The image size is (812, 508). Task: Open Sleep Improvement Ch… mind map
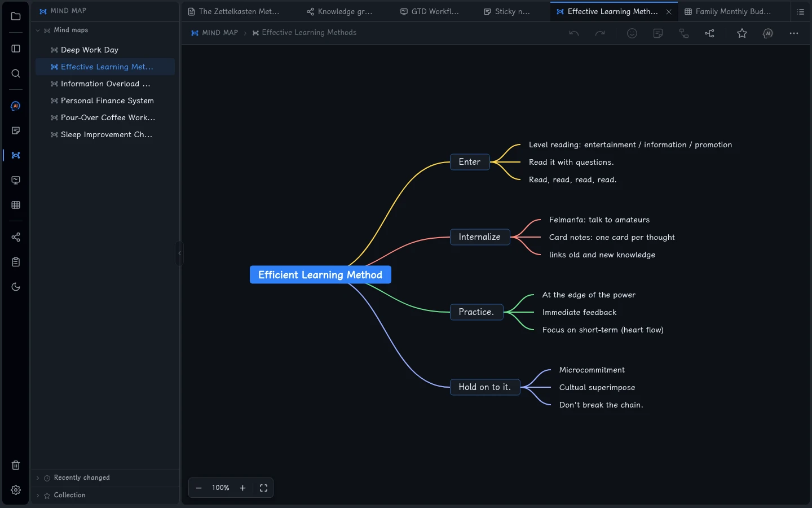[x=105, y=134]
